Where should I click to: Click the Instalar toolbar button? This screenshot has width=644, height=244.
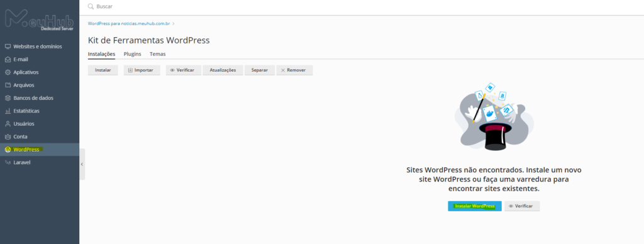pos(103,70)
